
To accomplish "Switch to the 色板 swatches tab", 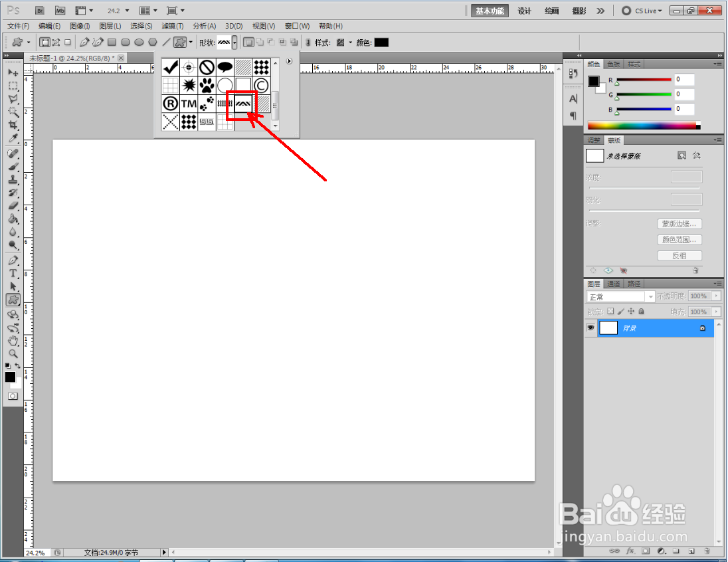I will point(613,64).
